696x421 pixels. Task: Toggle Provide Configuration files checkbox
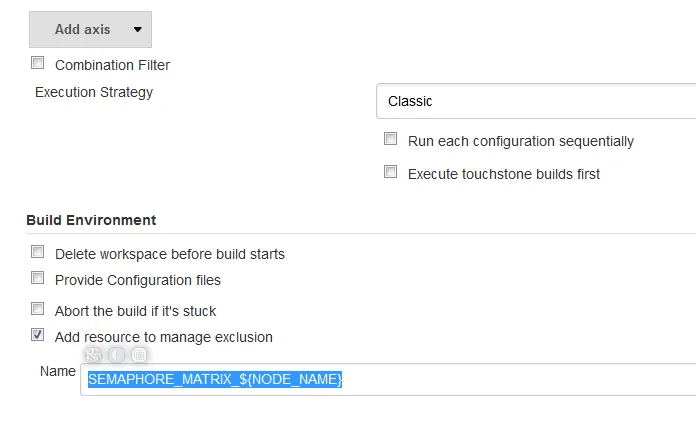pos(38,278)
